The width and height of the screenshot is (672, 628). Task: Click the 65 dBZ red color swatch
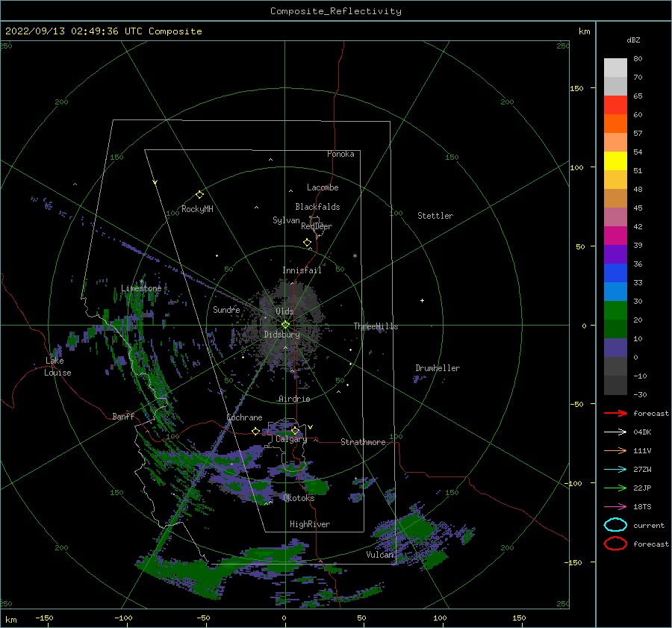coord(615,105)
